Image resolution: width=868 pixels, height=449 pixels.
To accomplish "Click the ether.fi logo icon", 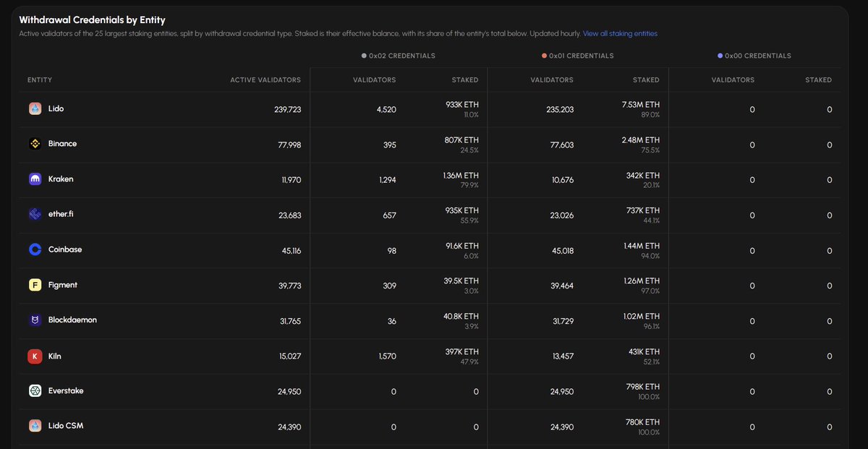I will (x=35, y=215).
